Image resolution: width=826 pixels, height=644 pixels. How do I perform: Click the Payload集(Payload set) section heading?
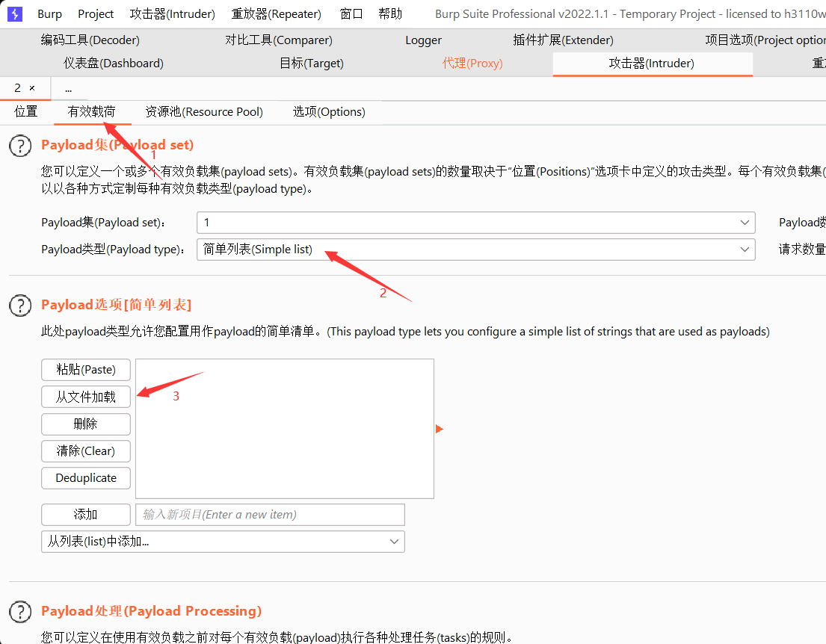(117, 145)
